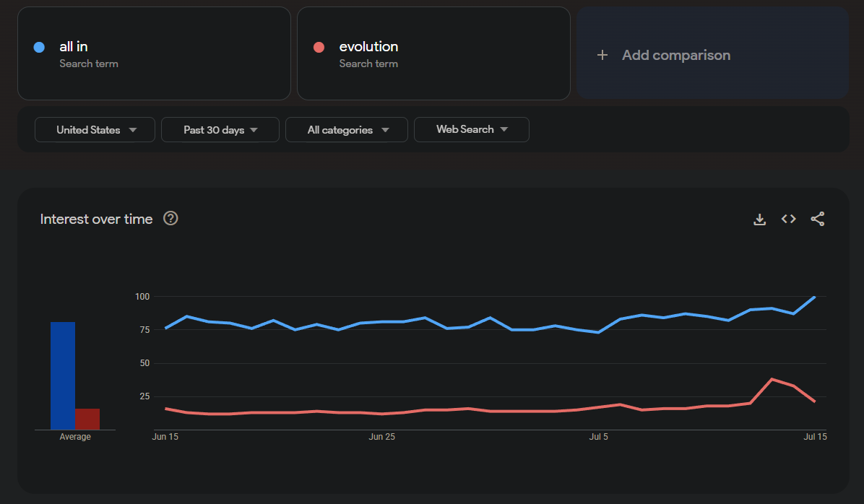The width and height of the screenshot is (864, 504).
Task: Open the Interest over time help icon
Action: click(x=170, y=219)
